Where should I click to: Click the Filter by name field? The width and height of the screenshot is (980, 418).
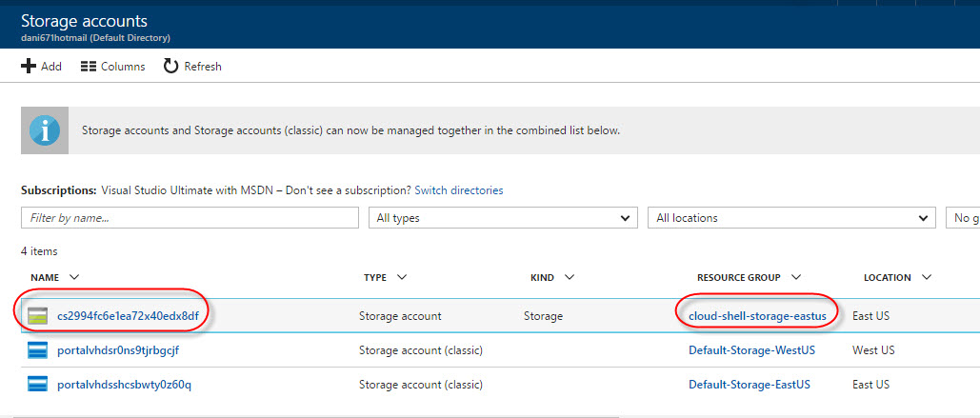(189, 218)
